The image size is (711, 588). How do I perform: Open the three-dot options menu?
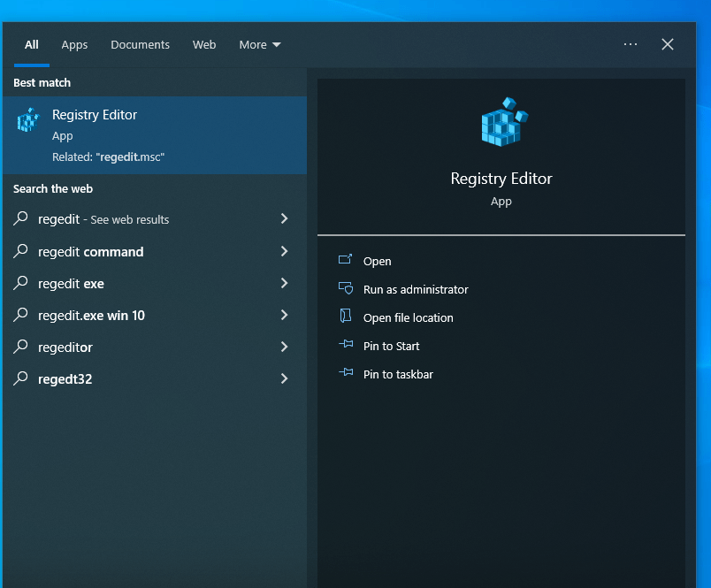[630, 44]
